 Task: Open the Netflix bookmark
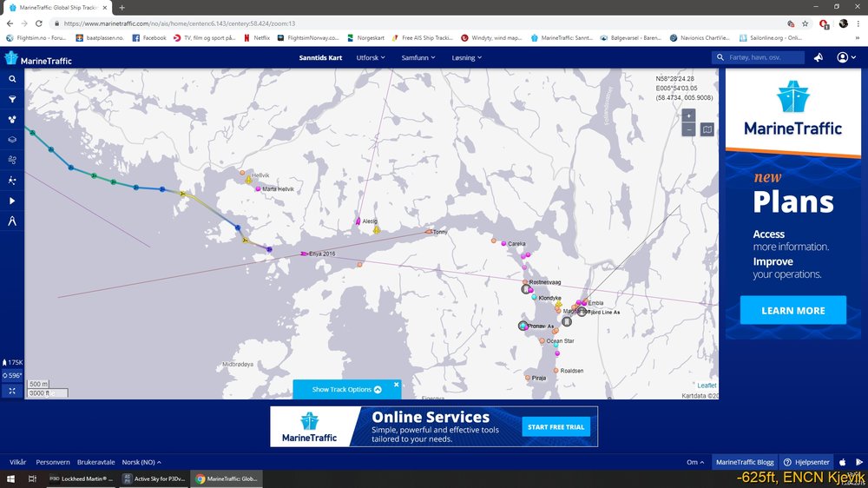(257, 37)
